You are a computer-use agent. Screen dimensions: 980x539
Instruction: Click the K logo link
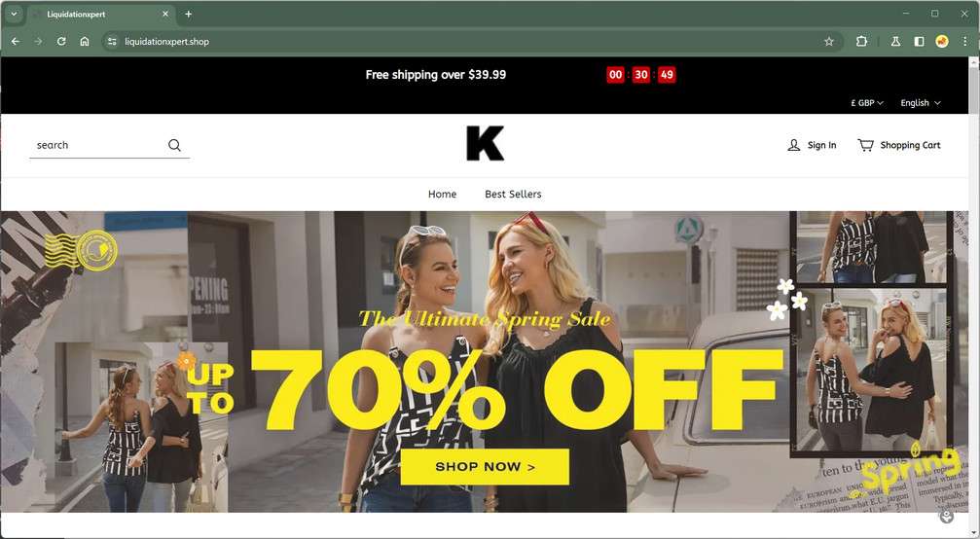click(x=485, y=144)
